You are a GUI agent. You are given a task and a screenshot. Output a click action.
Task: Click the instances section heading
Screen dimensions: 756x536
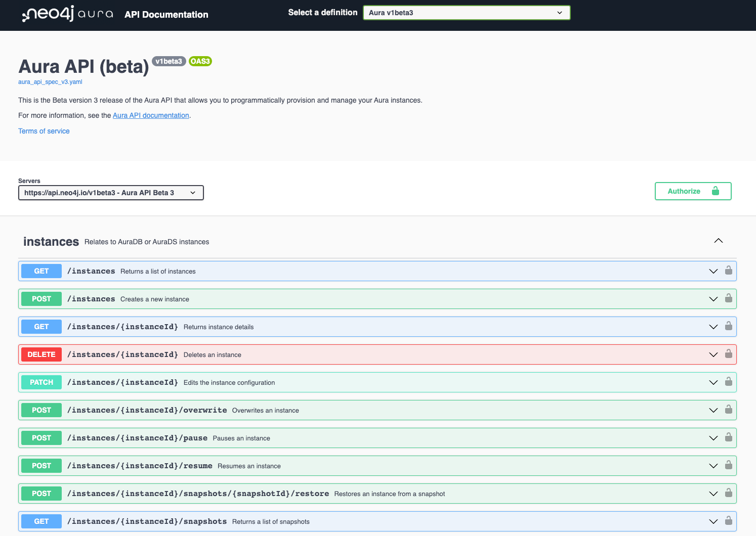[x=51, y=242]
